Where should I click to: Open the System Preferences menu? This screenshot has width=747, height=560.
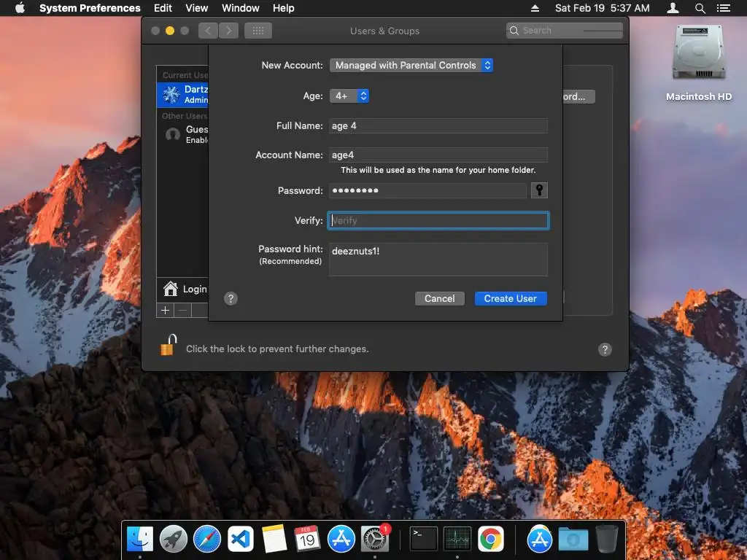90,8
